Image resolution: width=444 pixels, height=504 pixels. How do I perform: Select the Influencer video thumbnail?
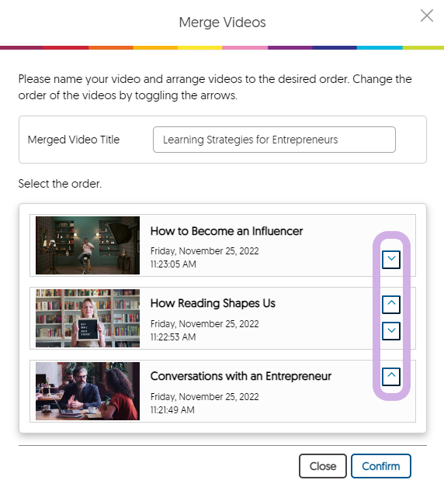tap(88, 245)
